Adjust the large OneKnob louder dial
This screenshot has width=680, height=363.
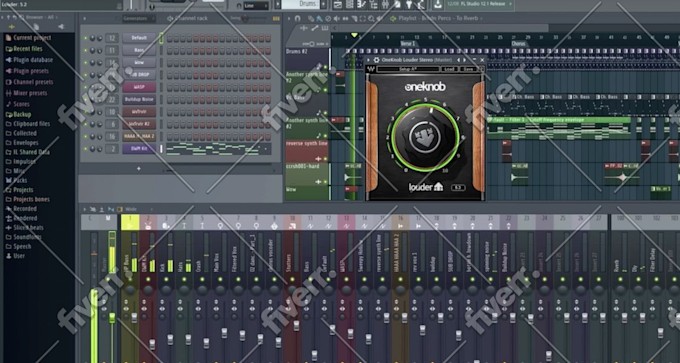(425, 137)
